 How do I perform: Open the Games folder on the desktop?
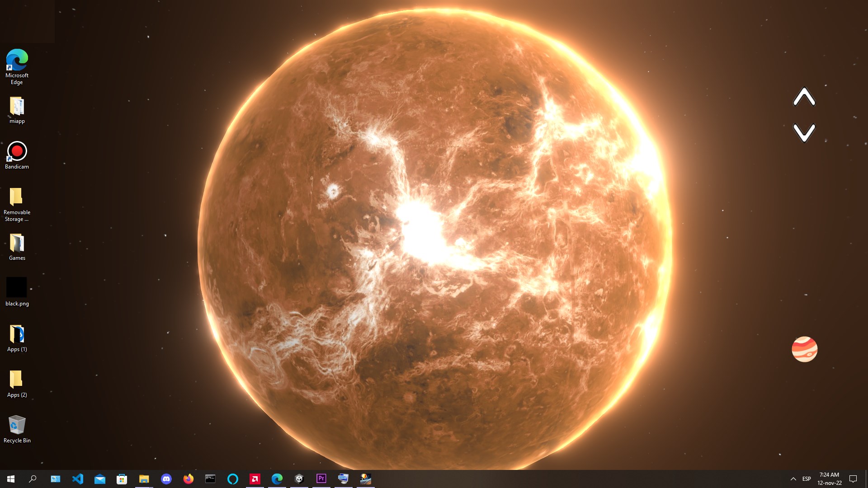pos(17,243)
